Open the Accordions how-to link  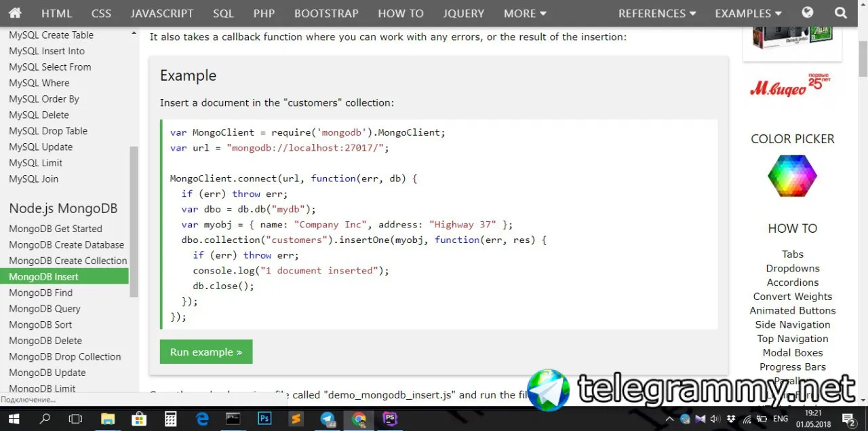(792, 282)
